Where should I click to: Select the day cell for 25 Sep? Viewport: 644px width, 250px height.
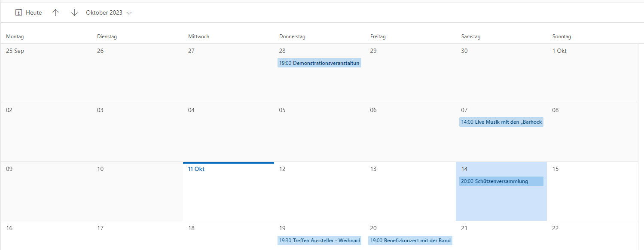pos(46,73)
